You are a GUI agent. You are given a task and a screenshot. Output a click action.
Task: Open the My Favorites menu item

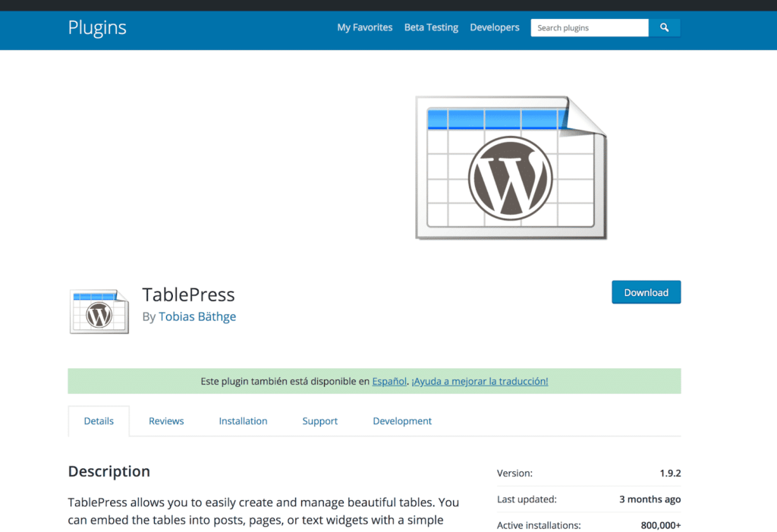(364, 27)
